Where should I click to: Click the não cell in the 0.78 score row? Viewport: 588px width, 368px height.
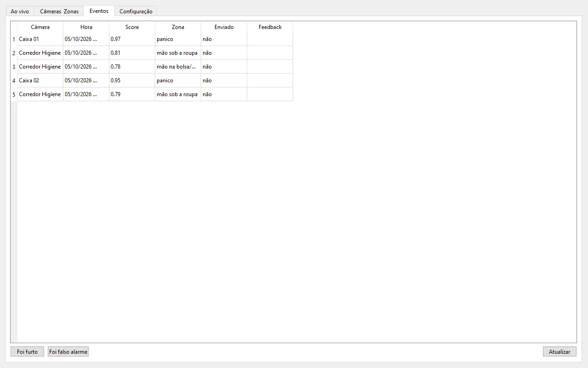[224, 67]
